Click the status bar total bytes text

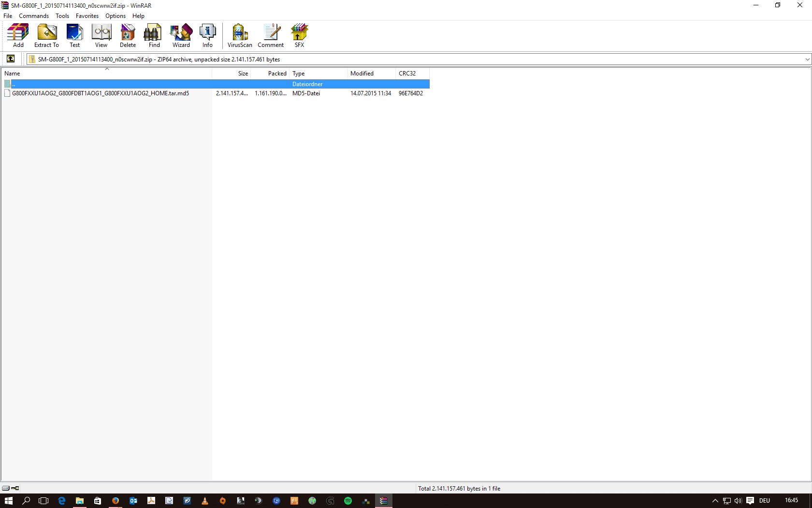(459, 489)
